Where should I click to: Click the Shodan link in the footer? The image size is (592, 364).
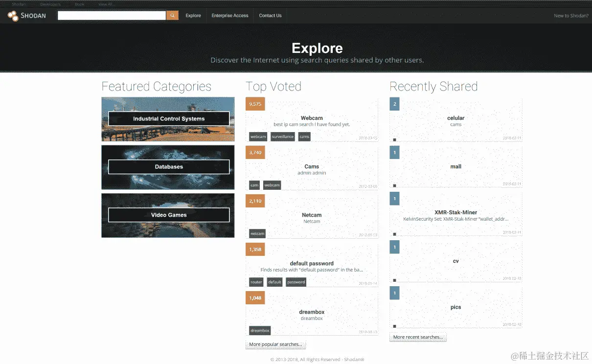tap(354, 360)
